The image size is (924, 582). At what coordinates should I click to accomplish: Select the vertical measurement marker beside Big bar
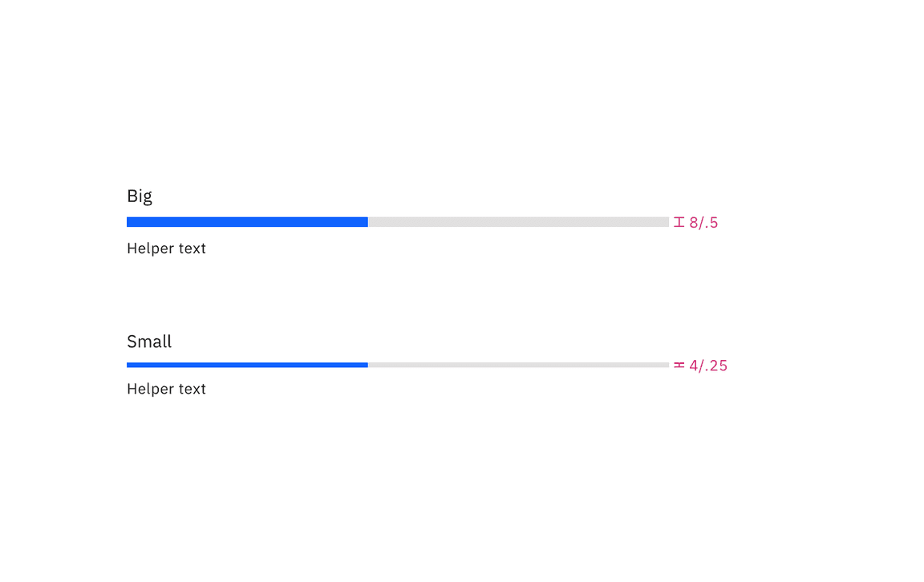click(x=678, y=222)
